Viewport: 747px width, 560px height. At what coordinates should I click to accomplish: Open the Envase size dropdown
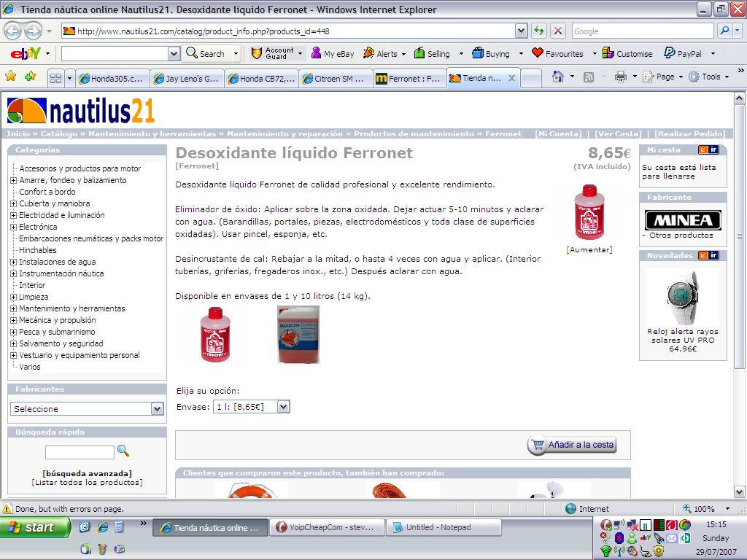[x=283, y=407]
